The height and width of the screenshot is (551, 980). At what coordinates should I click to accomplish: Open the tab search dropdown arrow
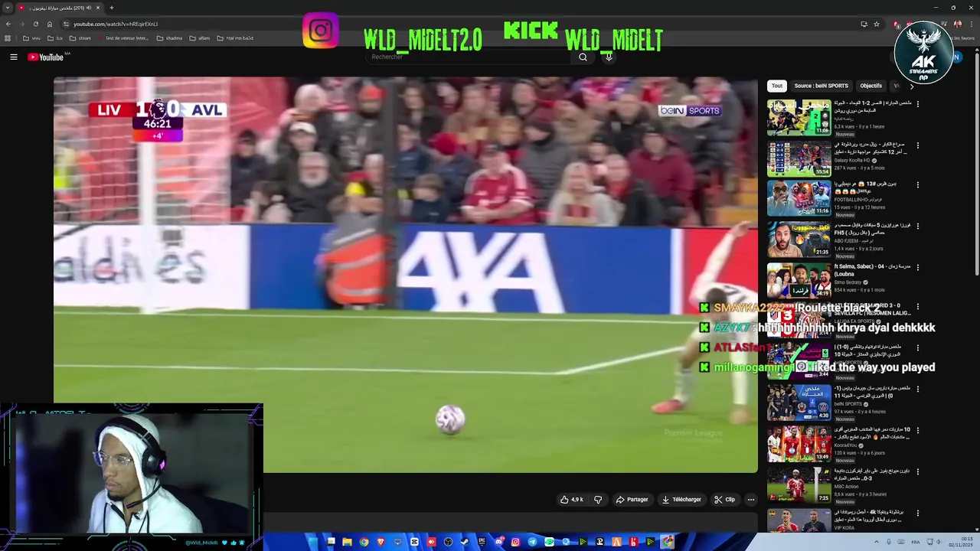[8, 8]
